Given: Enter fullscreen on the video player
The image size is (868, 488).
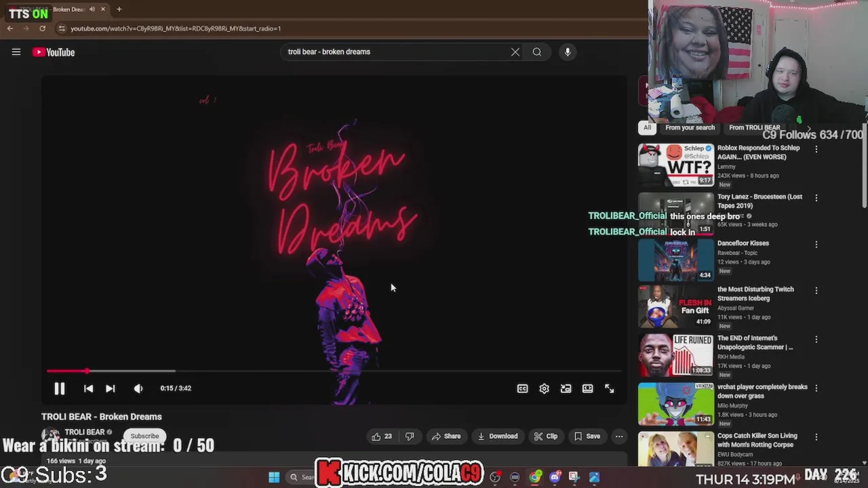Looking at the screenshot, I should pyautogui.click(x=609, y=388).
